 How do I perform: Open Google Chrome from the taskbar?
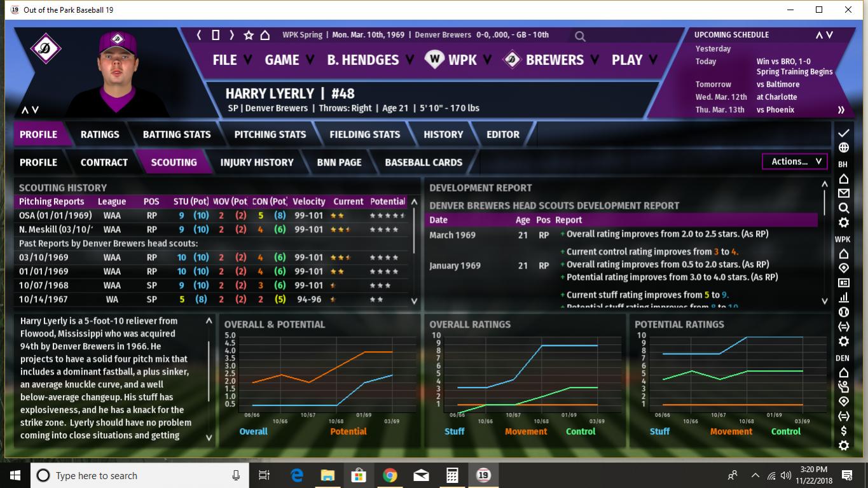coord(390,475)
